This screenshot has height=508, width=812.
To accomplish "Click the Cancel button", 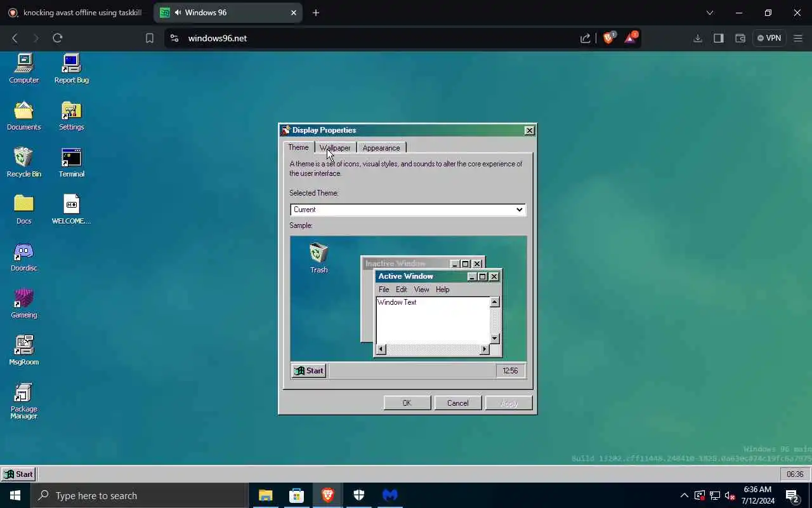I will (458, 403).
